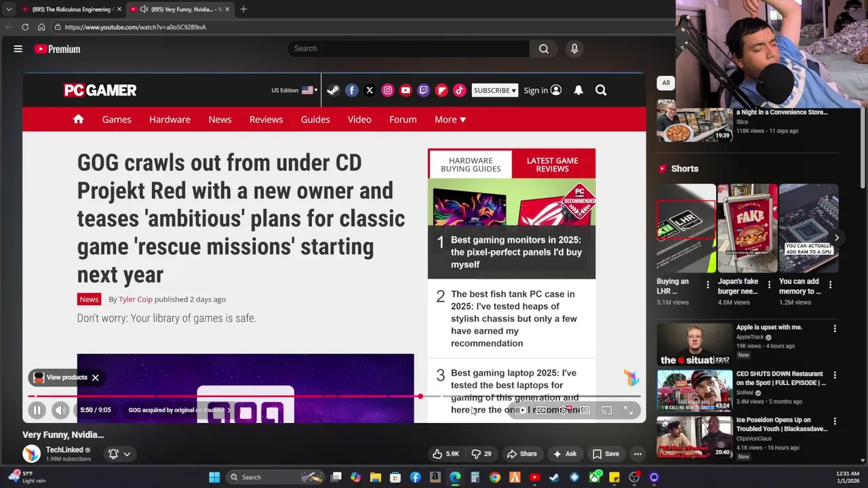Click the browser address bar URL
868x488 pixels.
(136, 27)
